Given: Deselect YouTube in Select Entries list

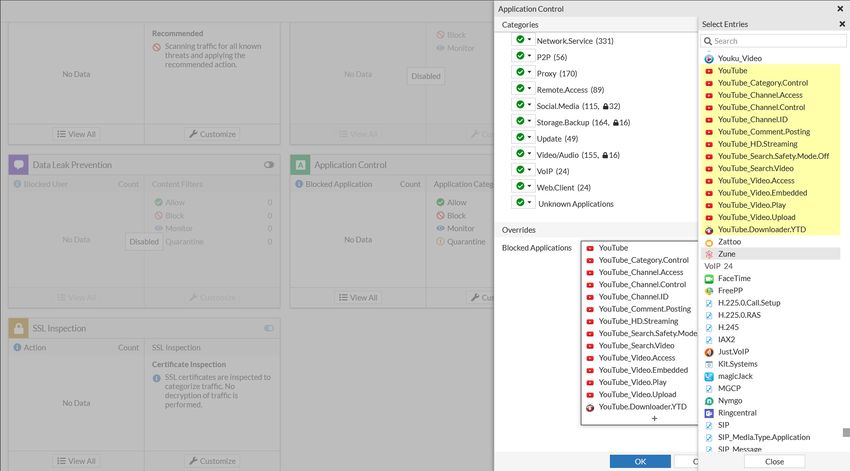Looking at the screenshot, I should pyautogui.click(x=770, y=70).
